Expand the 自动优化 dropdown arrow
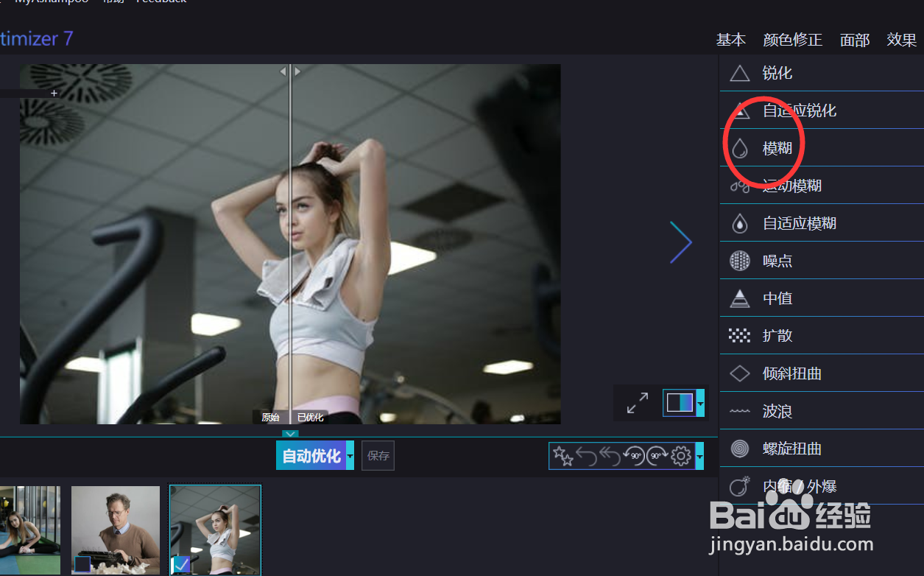The height and width of the screenshot is (576, 924). pyautogui.click(x=349, y=455)
